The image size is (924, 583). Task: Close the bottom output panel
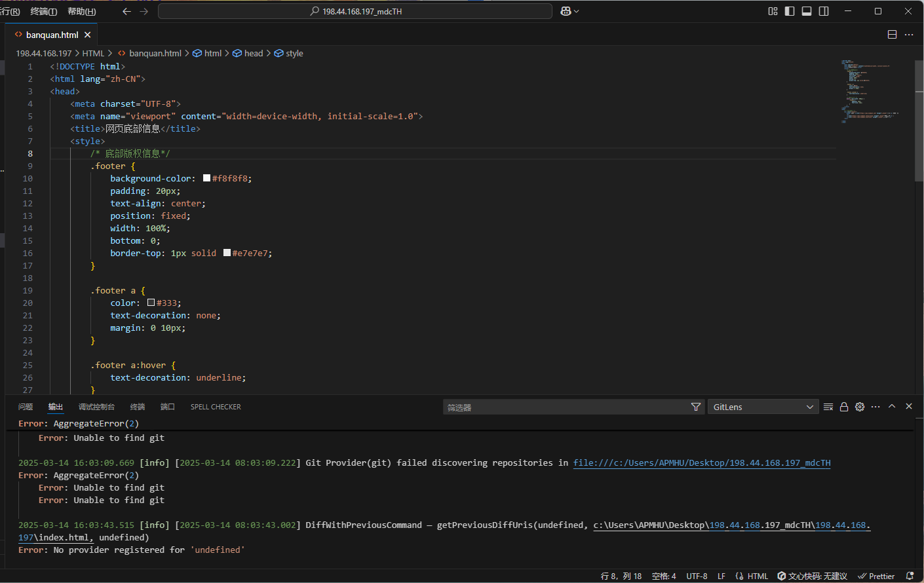coord(909,406)
